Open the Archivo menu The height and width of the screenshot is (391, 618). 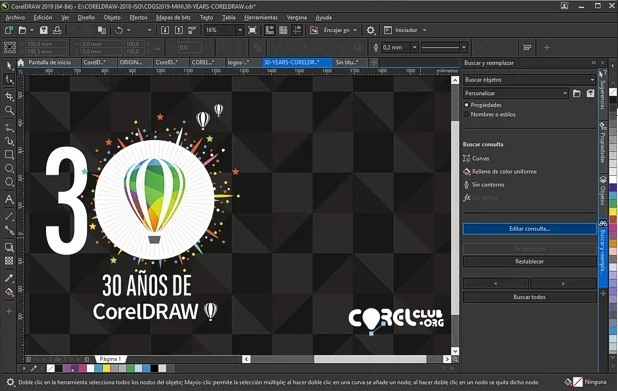click(15, 17)
